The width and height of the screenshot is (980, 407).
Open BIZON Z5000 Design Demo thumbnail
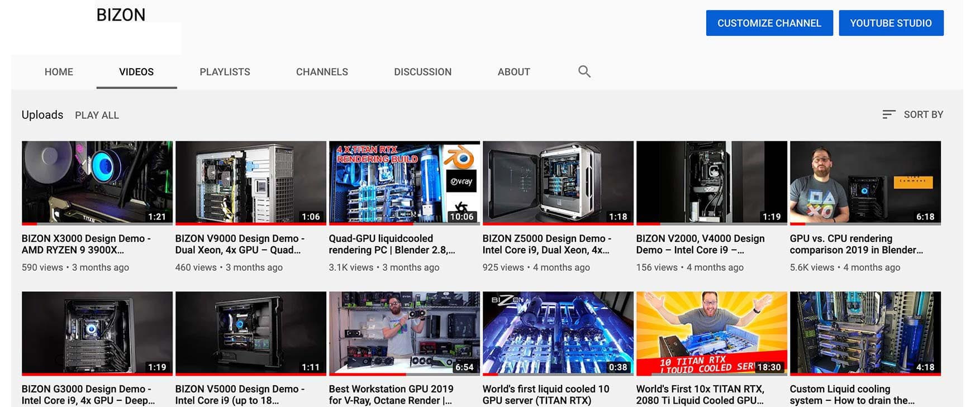tap(558, 183)
